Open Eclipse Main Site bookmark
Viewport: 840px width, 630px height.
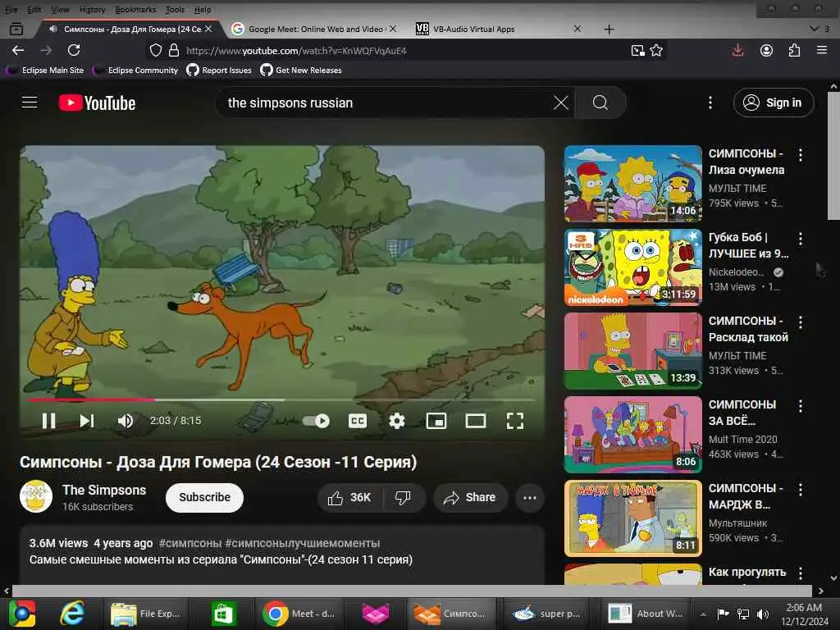(x=46, y=70)
